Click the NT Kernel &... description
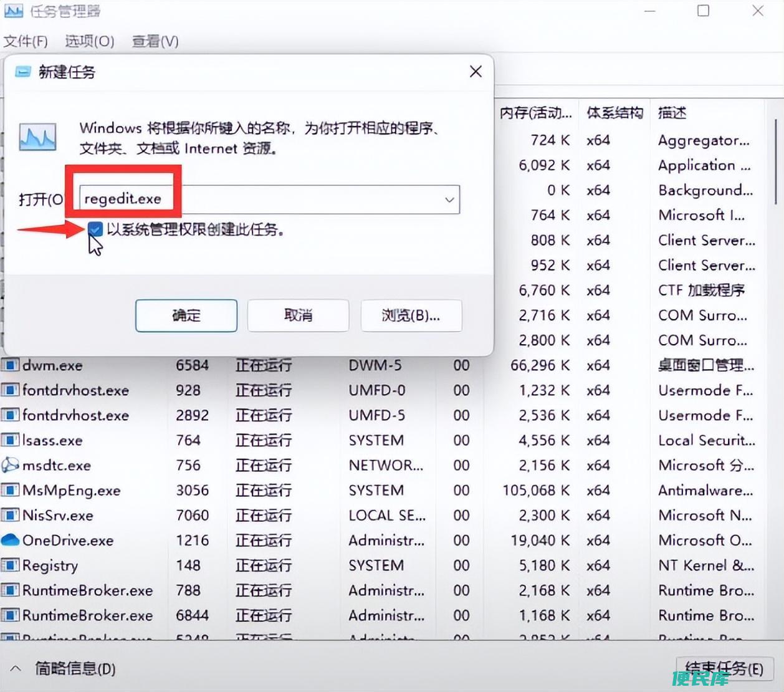The width and height of the screenshot is (784, 692). pyautogui.click(x=706, y=565)
